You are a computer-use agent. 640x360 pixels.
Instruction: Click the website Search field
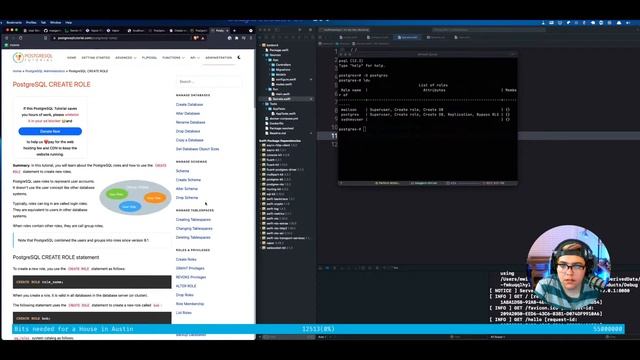tap(209, 82)
